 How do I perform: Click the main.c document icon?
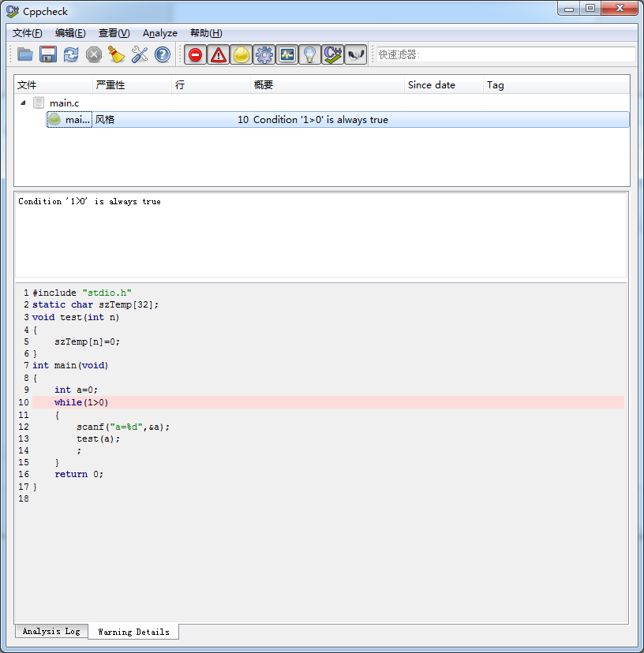point(39,103)
